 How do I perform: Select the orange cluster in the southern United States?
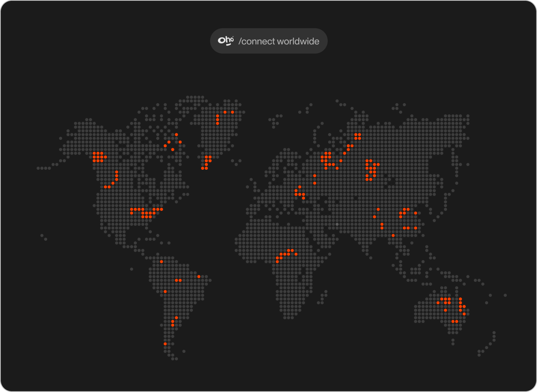pos(146,213)
